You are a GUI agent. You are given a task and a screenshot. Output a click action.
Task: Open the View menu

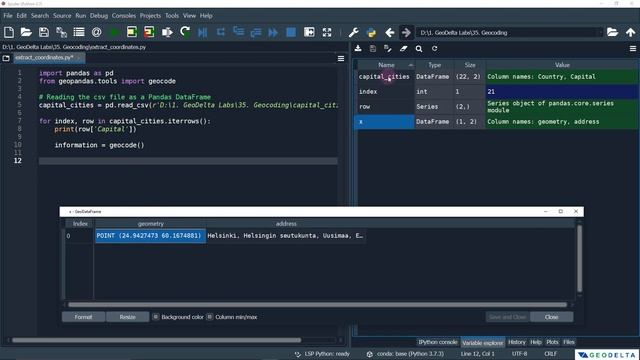pyautogui.click(x=189, y=16)
